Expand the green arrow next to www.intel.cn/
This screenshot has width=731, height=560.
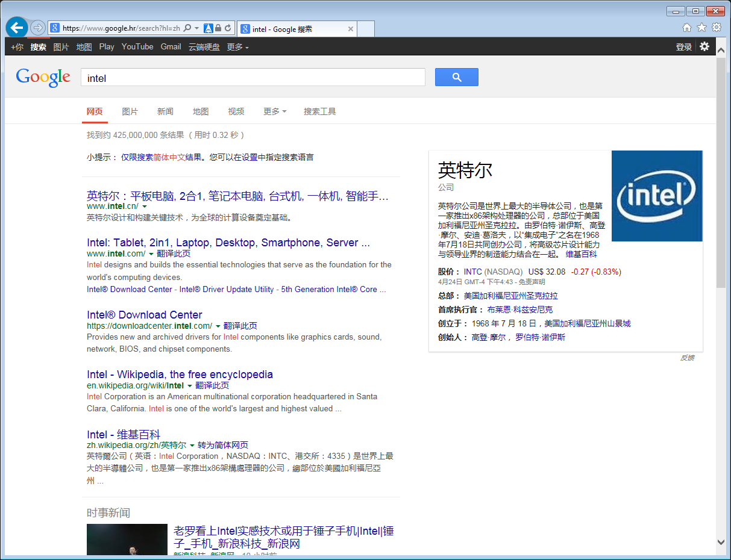(145, 207)
